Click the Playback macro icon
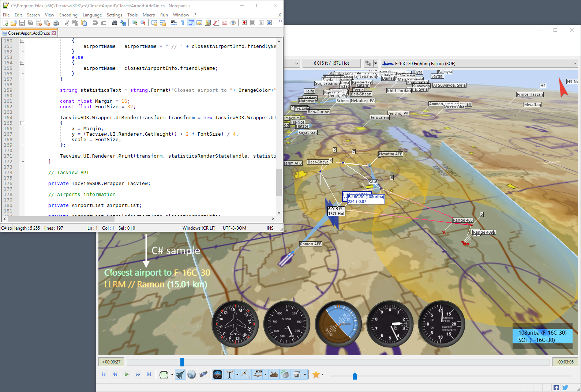 tap(261, 23)
